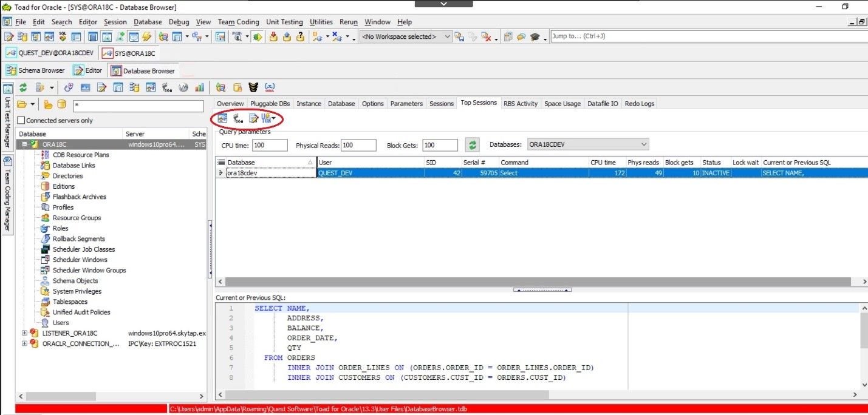This screenshot has width=868, height=415.
Task: Click the Team Coding Manager sidebar icon
Action: point(7,161)
